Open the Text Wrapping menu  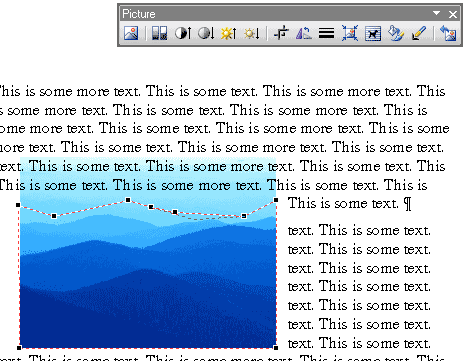373,33
